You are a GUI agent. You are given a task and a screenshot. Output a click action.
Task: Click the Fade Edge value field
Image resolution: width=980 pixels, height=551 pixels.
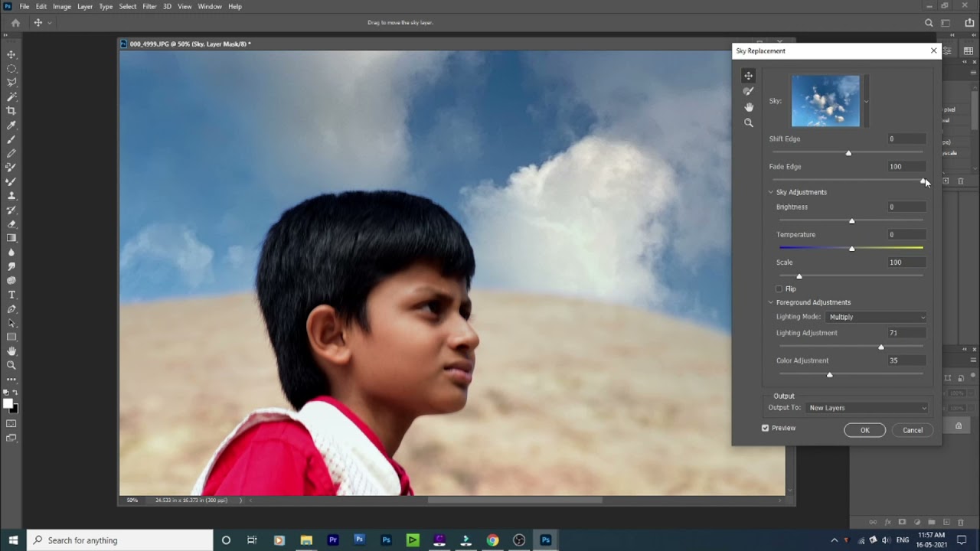tap(906, 167)
